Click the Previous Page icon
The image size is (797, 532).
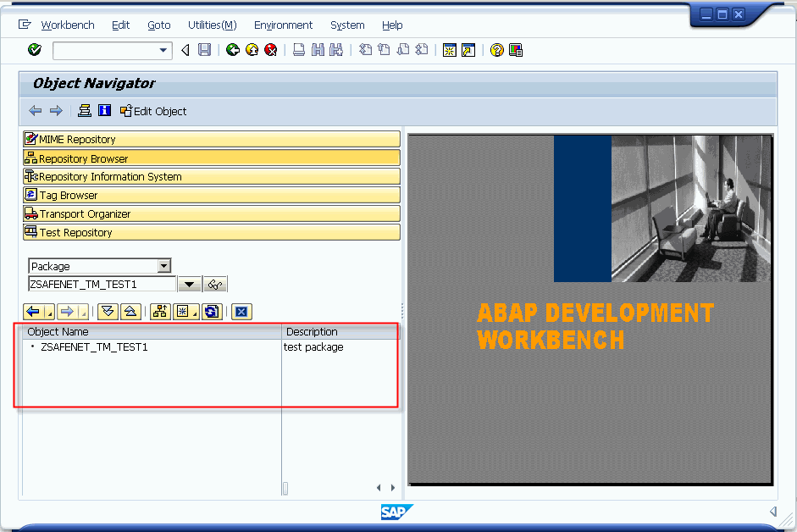pos(385,50)
